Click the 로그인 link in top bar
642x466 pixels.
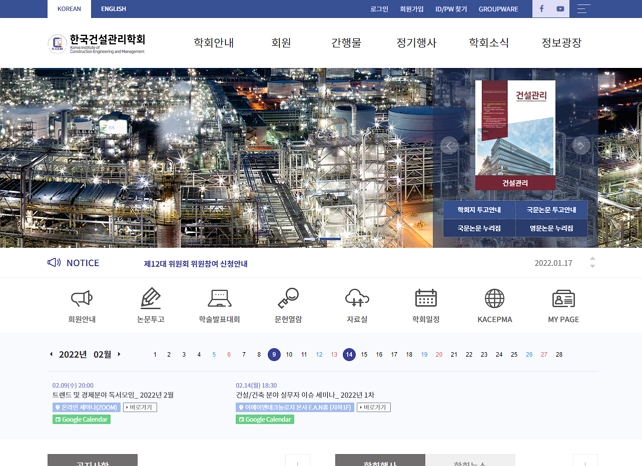coord(379,9)
